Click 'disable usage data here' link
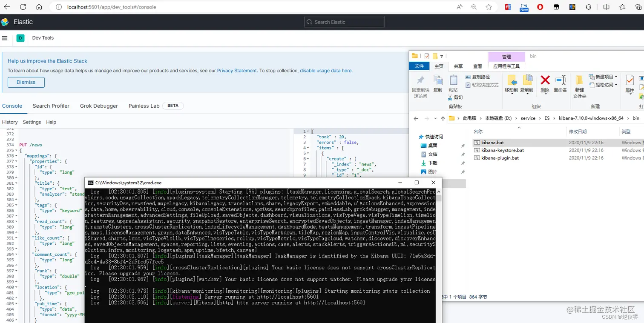This screenshot has width=644, height=323. pos(326,71)
